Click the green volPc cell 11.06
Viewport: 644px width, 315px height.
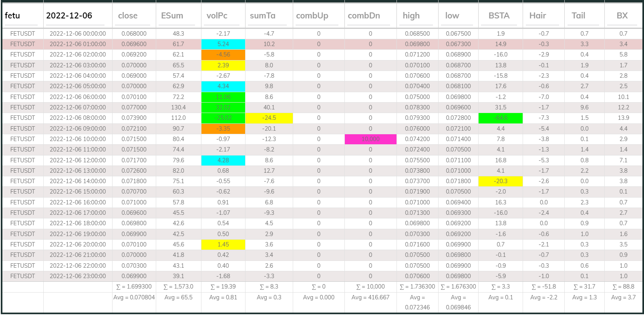(223, 97)
